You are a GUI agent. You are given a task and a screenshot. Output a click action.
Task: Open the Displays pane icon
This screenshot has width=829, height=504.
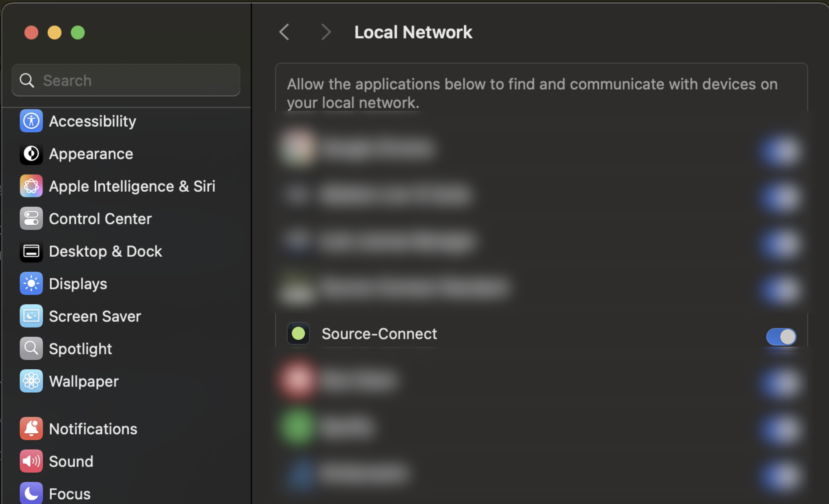pos(31,284)
